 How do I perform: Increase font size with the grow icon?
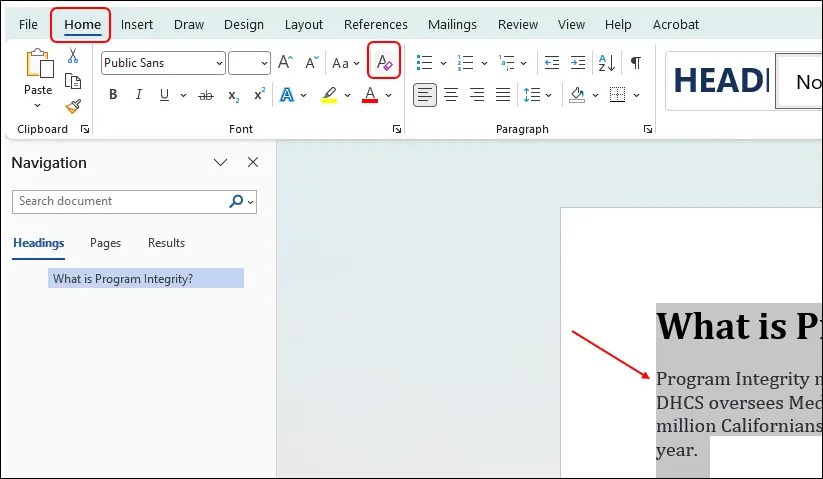coord(285,62)
